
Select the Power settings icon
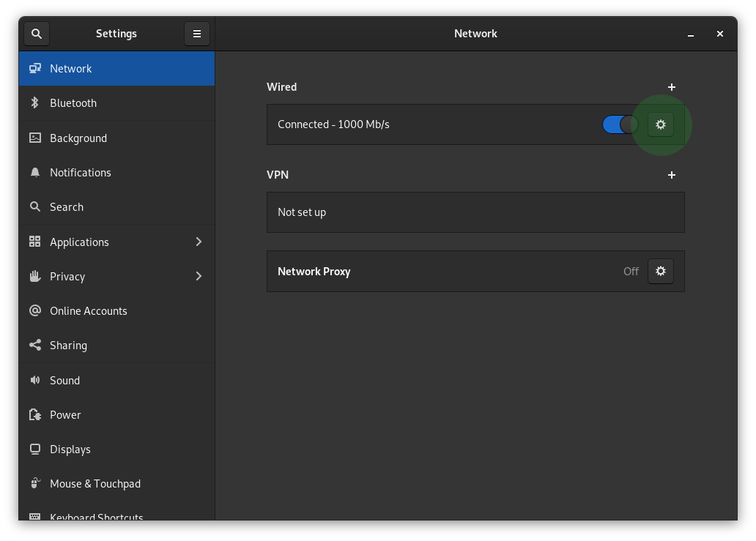[x=34, y=414]
